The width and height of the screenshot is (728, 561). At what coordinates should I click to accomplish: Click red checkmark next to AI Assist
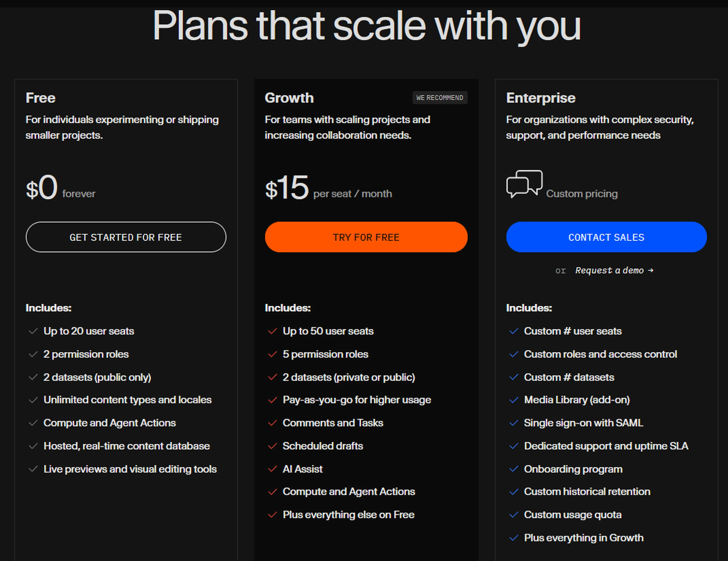(272, 469)
